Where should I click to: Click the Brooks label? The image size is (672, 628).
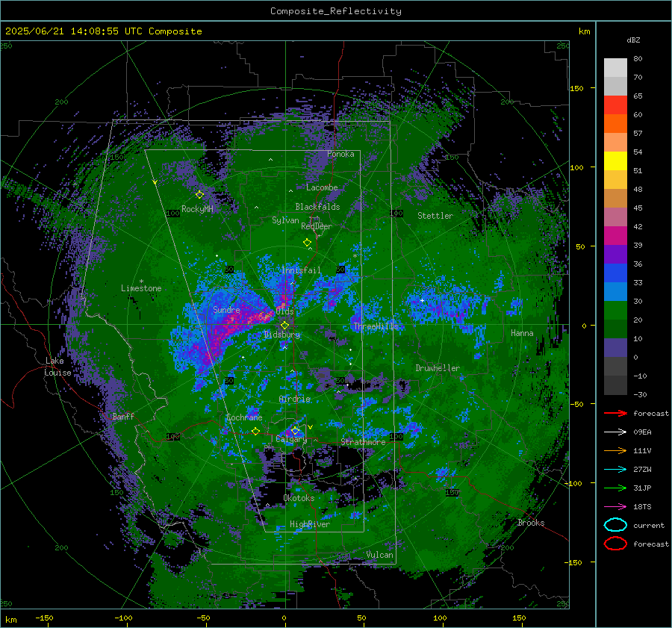coord(531,523)
